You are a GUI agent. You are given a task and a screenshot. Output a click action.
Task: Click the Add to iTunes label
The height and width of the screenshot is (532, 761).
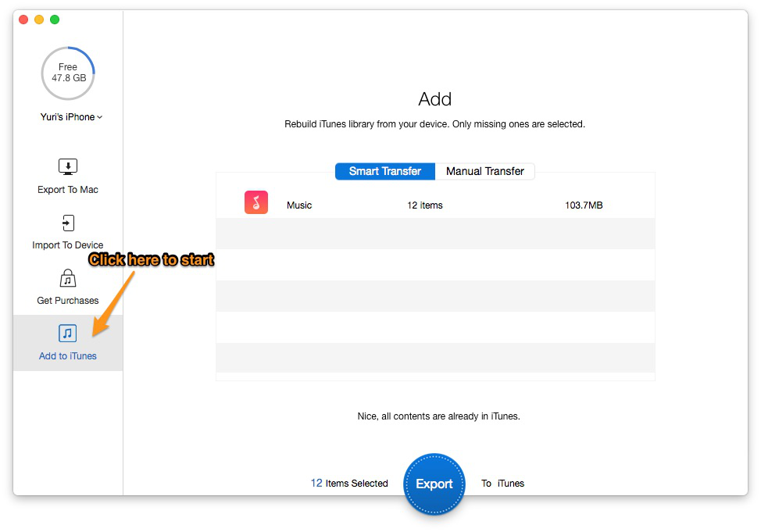pos(68,355)
